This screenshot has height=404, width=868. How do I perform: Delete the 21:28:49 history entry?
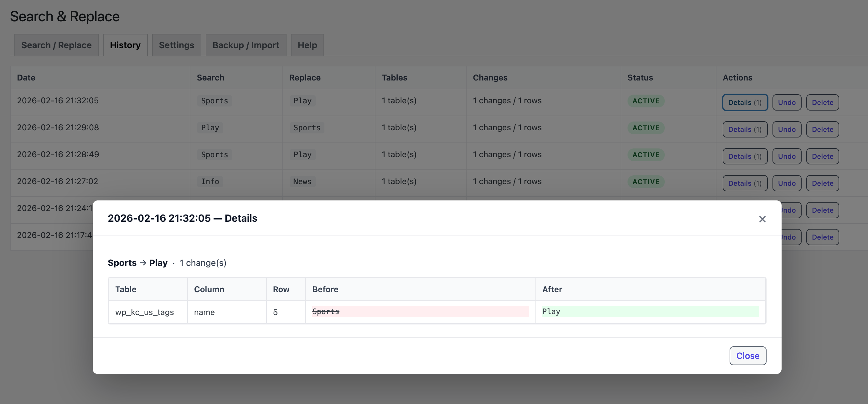pos(822,156)
